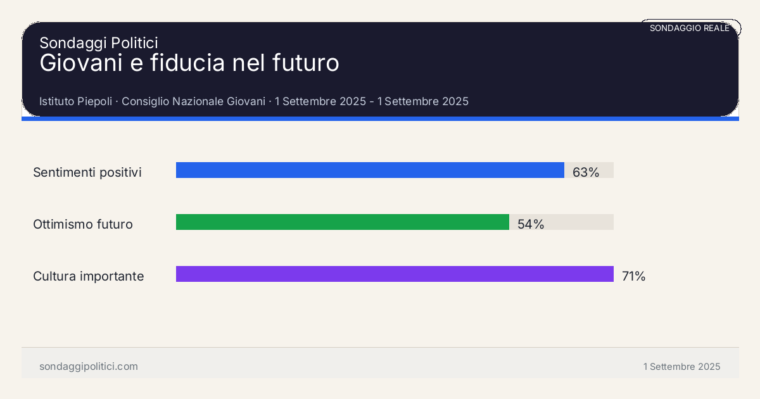760x399 pixels.
Task: Click the Cultura importante label
Action: tap(88, 276)
